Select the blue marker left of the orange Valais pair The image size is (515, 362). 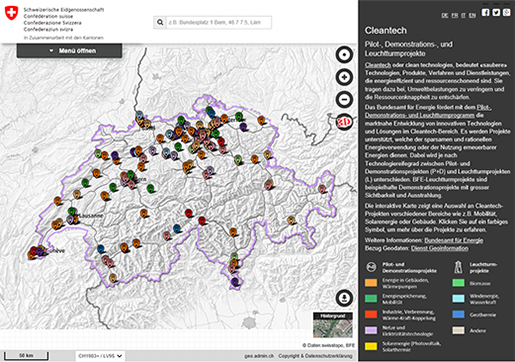101,248
